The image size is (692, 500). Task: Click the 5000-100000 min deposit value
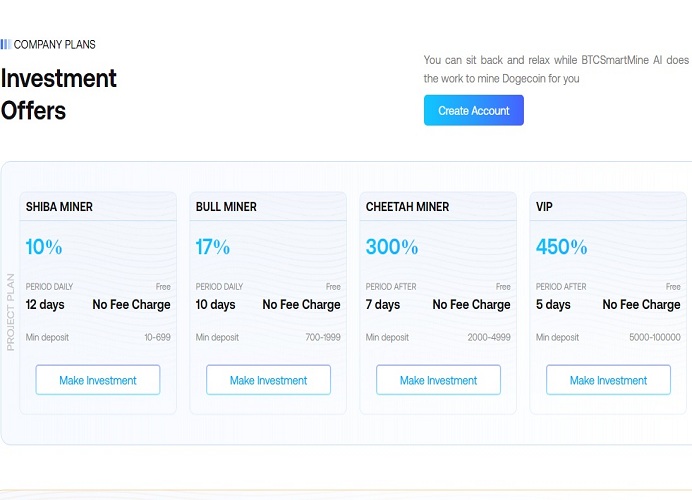click(x=654, y=338)
